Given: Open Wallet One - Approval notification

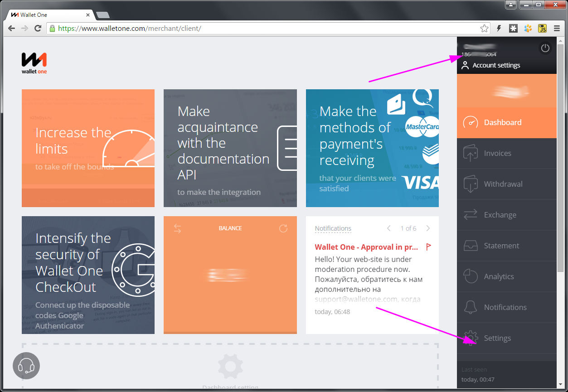Looking at the screenshot, I should coord(366,247).
